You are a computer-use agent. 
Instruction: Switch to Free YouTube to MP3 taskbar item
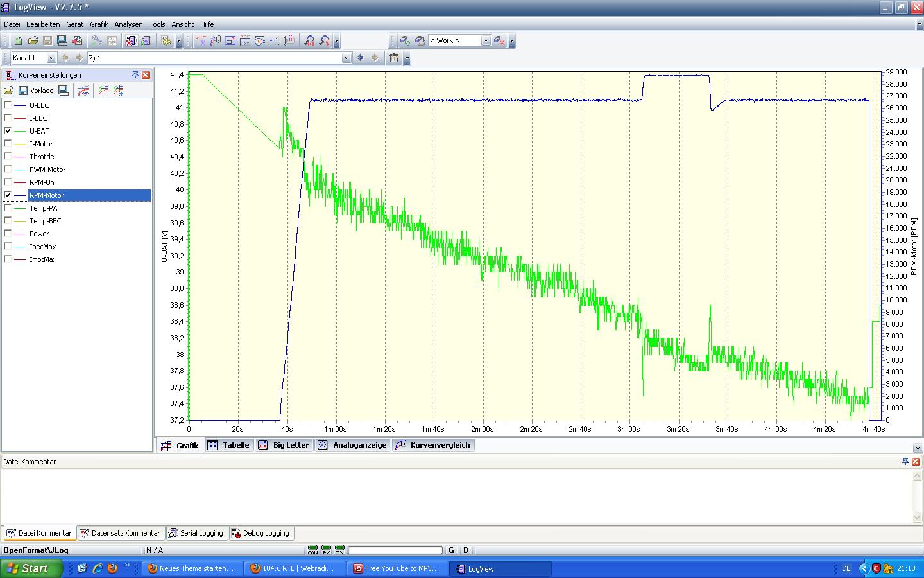[x=398, y=568]
